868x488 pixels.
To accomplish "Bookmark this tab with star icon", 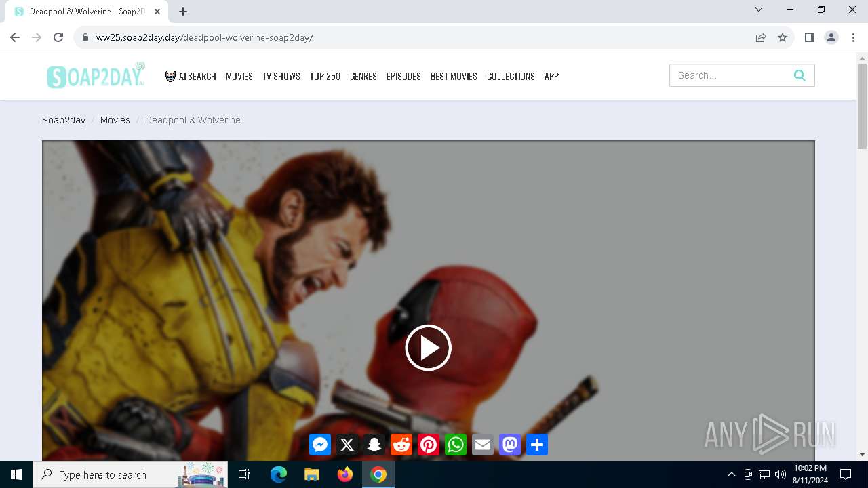I will pos(783,37).
